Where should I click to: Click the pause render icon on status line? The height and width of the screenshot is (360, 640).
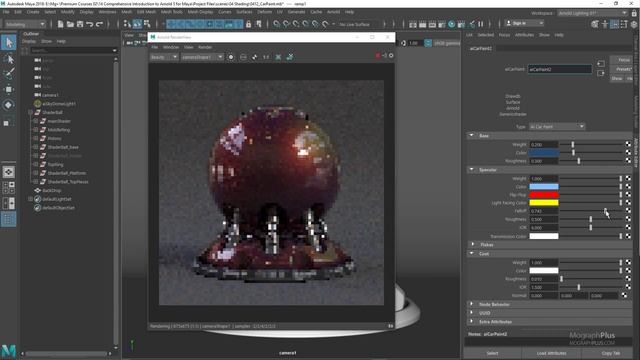pyautogui.click(x=481, y=24)
